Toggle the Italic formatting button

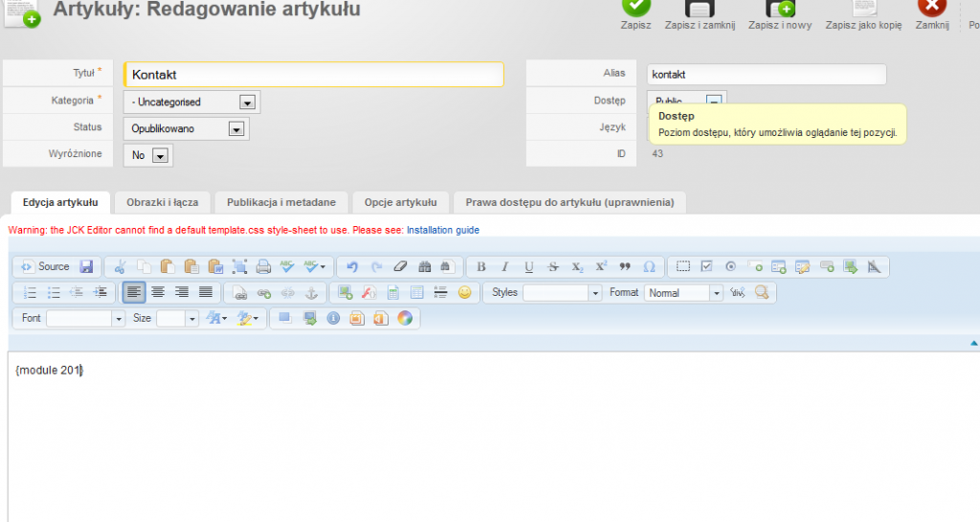[x=505, y=267]
